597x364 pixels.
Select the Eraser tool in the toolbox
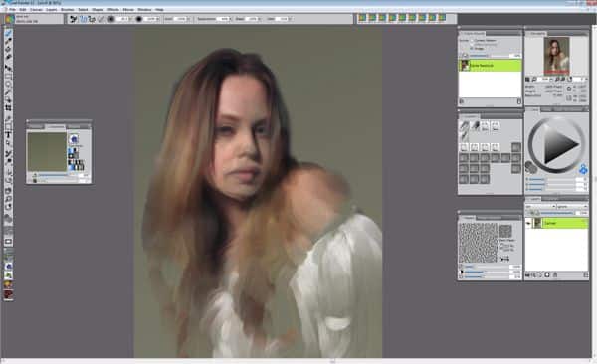[x=8, y=57]
